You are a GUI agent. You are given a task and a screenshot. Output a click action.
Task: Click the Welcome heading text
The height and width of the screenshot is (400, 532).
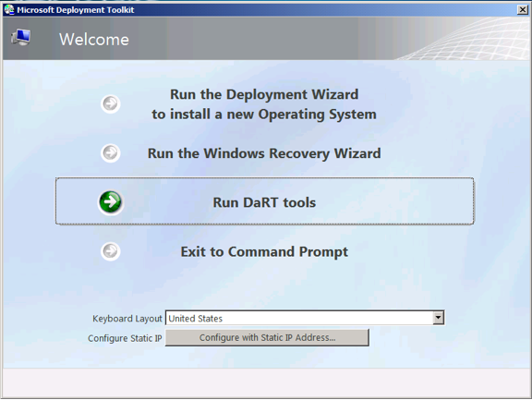coord(94,40)
